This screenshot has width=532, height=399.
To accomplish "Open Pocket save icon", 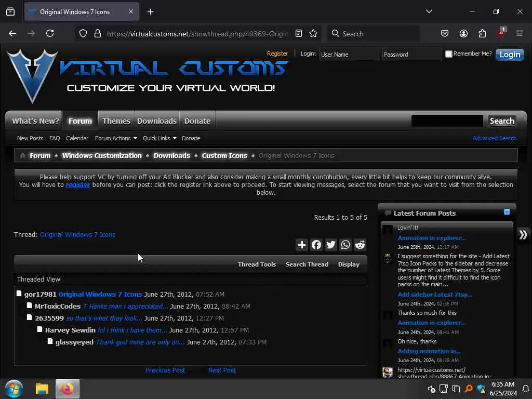I will [x=445, y=33].
